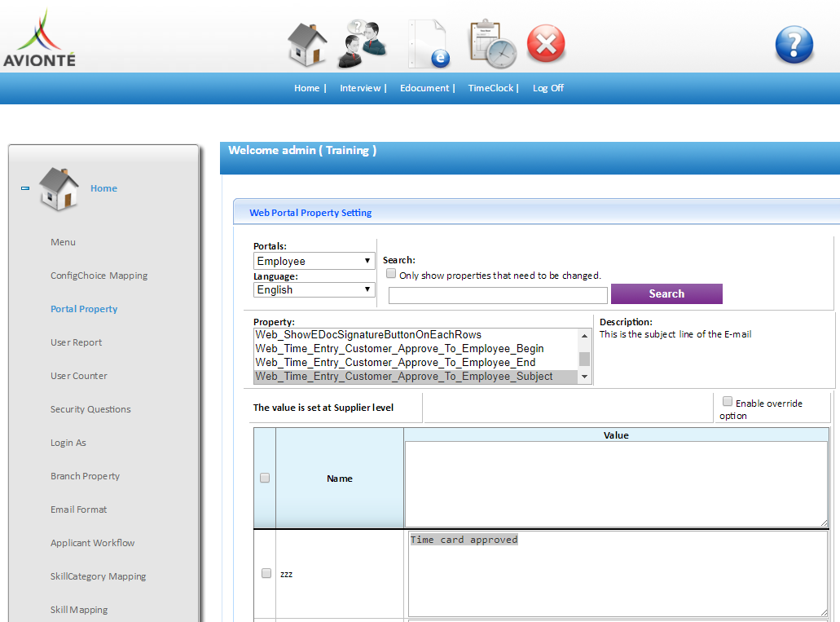Open SkillCategory Mapping in sidebar
This screenshot has height=622, width=840.
(x=98, y=576)
